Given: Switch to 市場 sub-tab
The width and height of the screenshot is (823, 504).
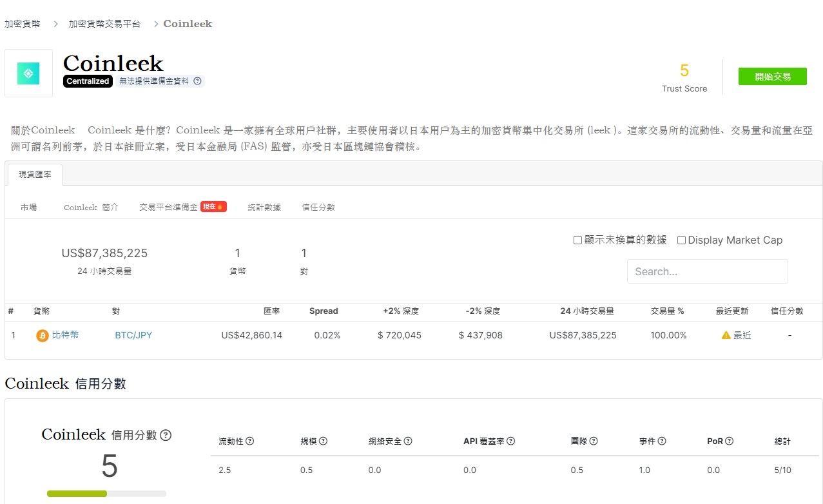Looking at the screenshot, I should click(28, 208).
